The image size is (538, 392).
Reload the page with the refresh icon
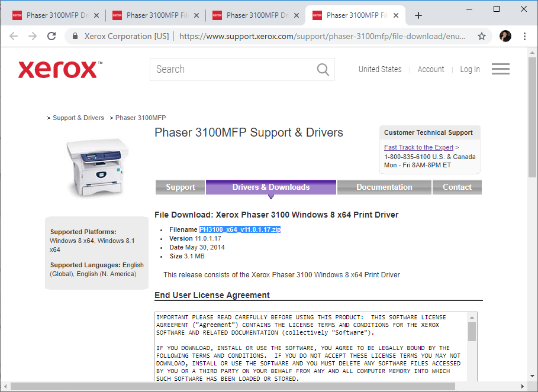51,36
